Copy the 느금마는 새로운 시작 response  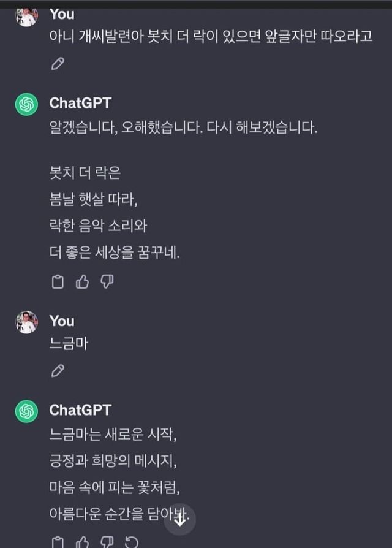58,542
